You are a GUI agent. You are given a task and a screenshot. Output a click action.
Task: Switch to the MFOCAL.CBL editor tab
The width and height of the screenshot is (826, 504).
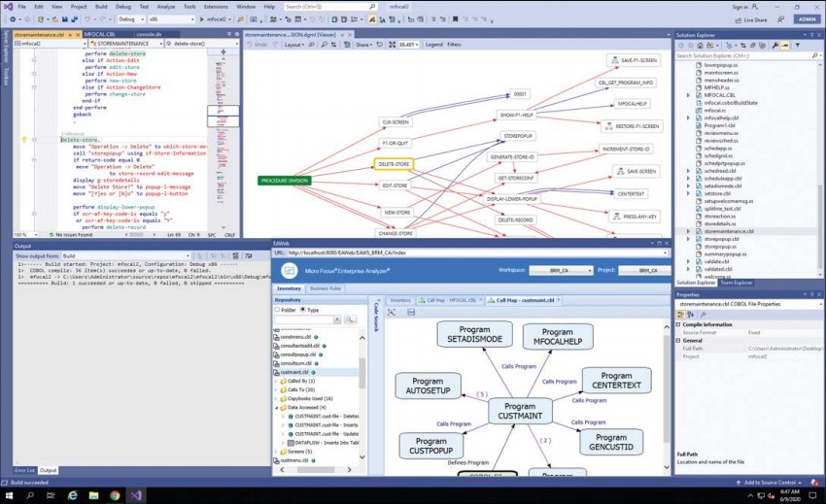coord(99,34)
